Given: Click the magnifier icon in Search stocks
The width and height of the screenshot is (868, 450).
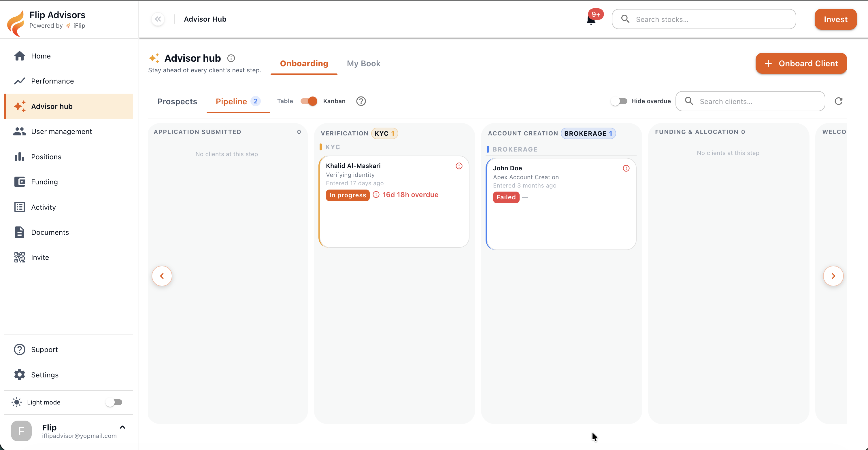Looking at the screenshot, I should (625, 19).
